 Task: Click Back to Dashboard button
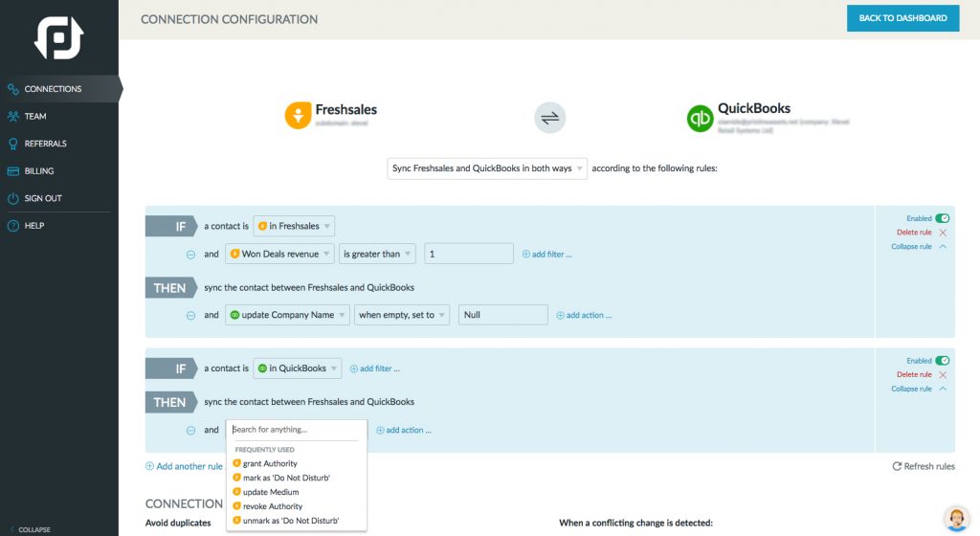click(902, 18)
